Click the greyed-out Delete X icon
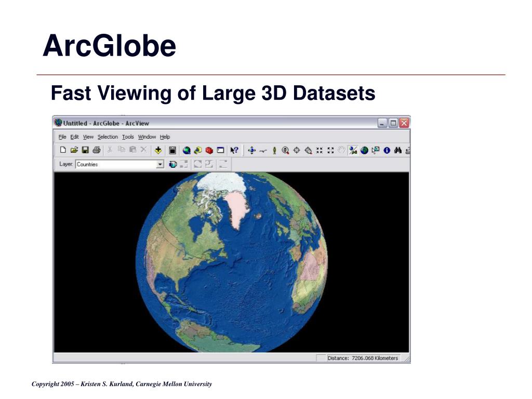The image size is (532, 399). point(144,150)
